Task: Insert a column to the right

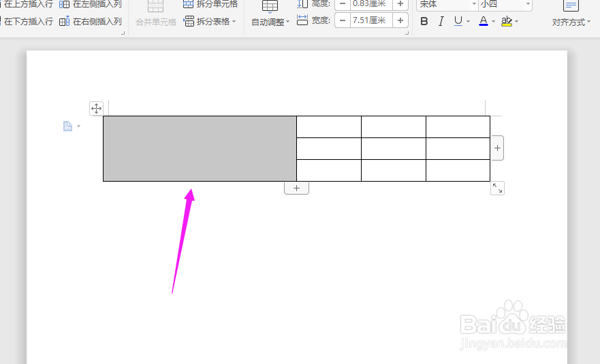Action: point(91,21)
